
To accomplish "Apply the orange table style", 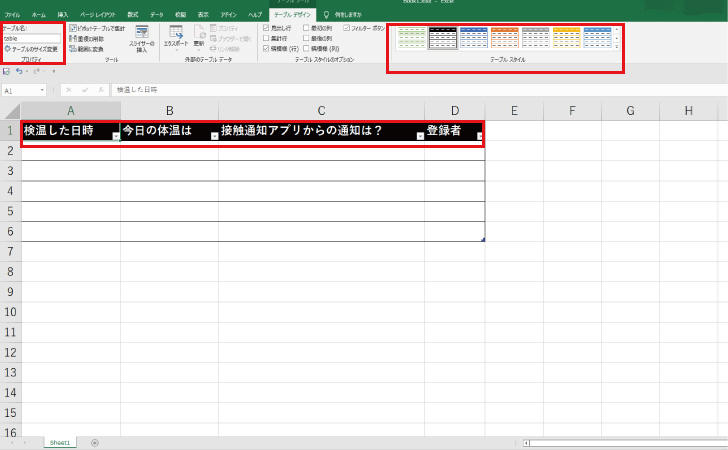I will pos(504,37).
